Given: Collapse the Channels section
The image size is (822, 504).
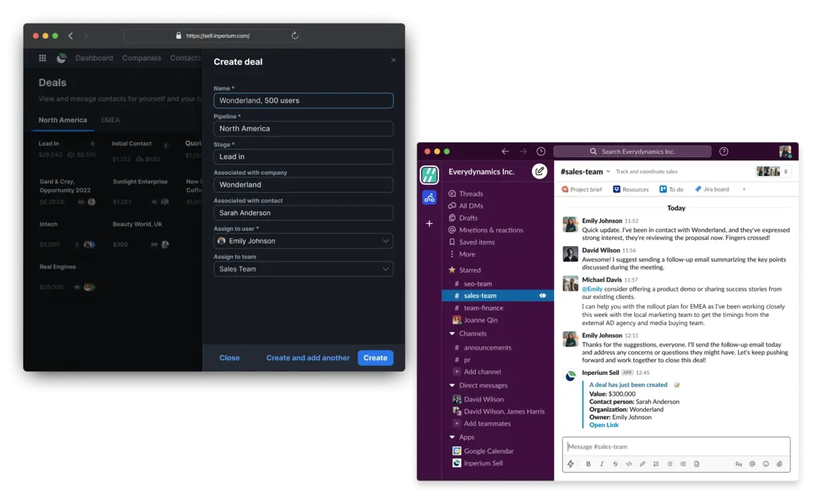Looking at the screenshot, I should [x=452, y=334].
